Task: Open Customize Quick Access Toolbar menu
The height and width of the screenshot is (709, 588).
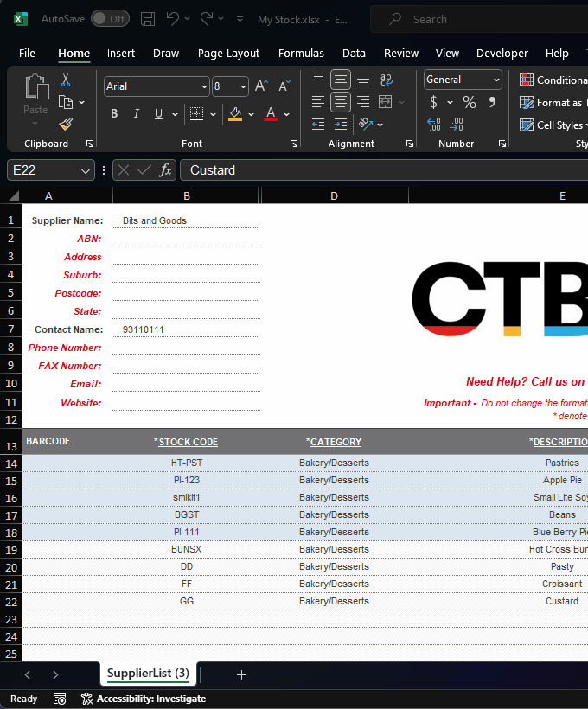Action: tap(240, 19)
